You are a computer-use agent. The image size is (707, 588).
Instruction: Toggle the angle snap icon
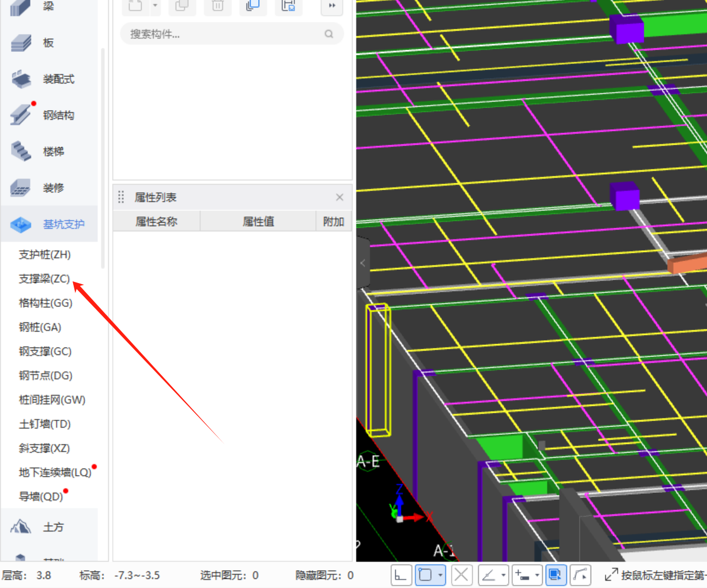489,575
